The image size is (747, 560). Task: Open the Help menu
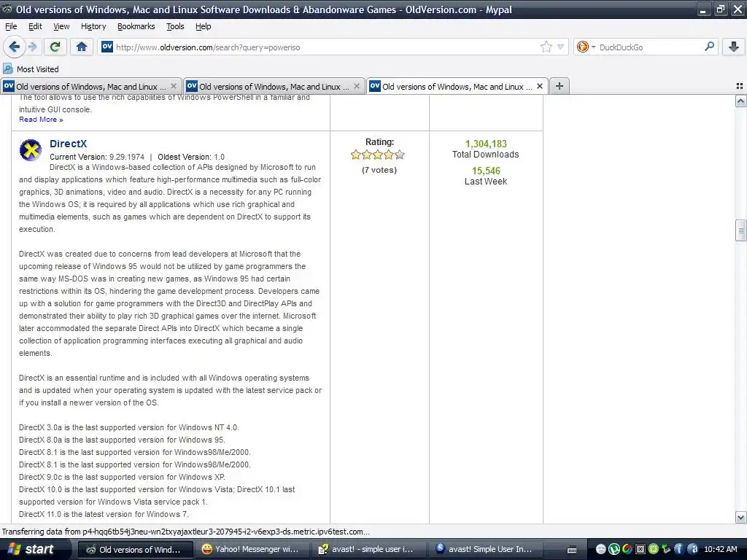click(203, 27)
